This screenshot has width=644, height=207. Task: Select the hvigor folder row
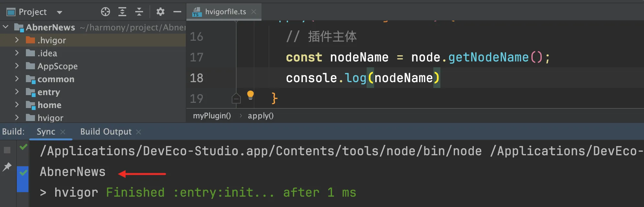coord(93,117)
